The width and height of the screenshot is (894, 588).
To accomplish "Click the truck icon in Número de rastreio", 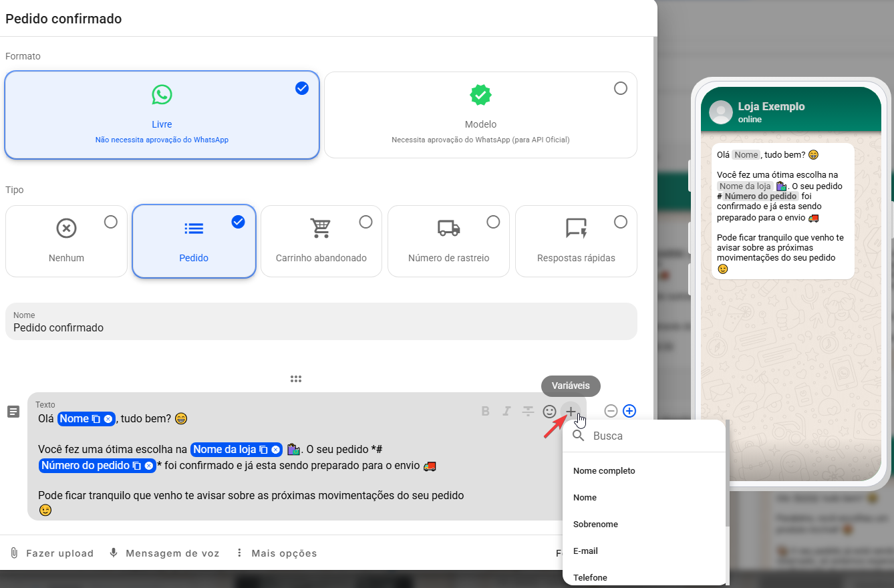I will tap(449, 228).
